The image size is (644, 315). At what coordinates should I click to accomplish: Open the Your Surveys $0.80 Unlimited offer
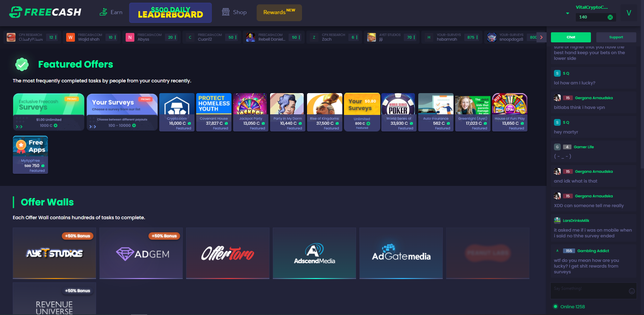point(362,112)
